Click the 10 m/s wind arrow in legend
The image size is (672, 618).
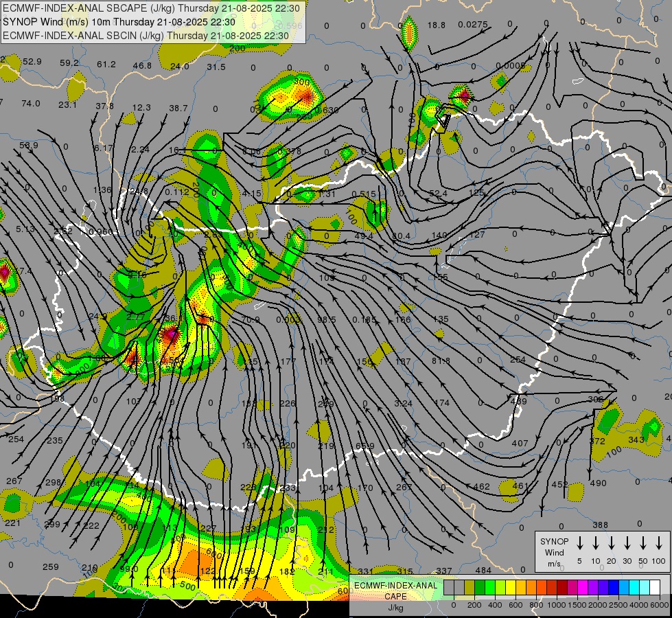click(x=596, y=543)
